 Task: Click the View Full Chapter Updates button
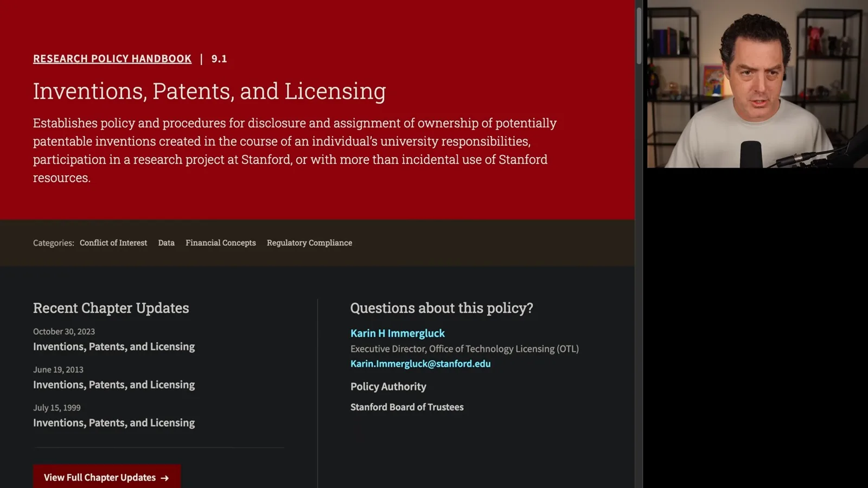point(107,477)
